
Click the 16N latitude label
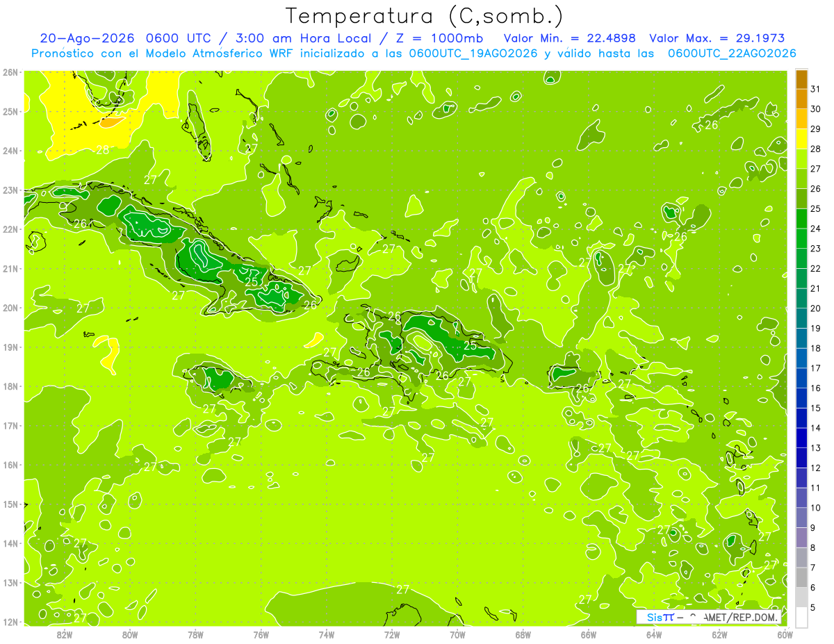pos(10,464)
